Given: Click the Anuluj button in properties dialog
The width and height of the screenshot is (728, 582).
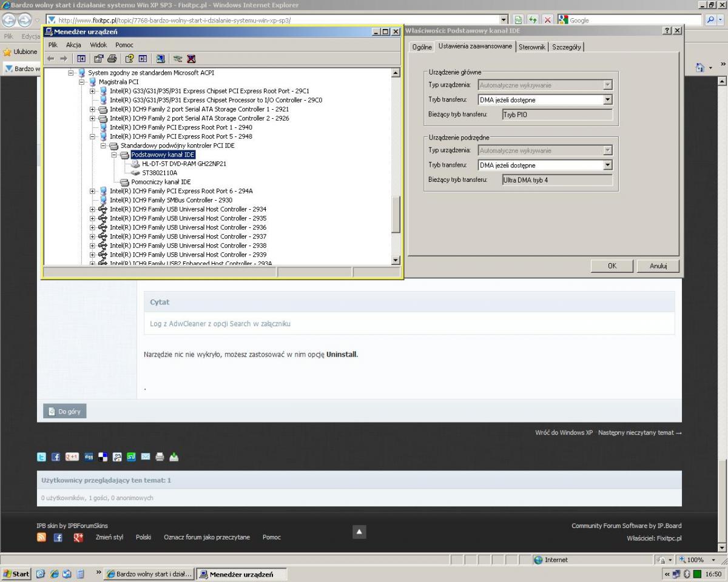Looking at the screenshot, I should click(x=658, y=266).
